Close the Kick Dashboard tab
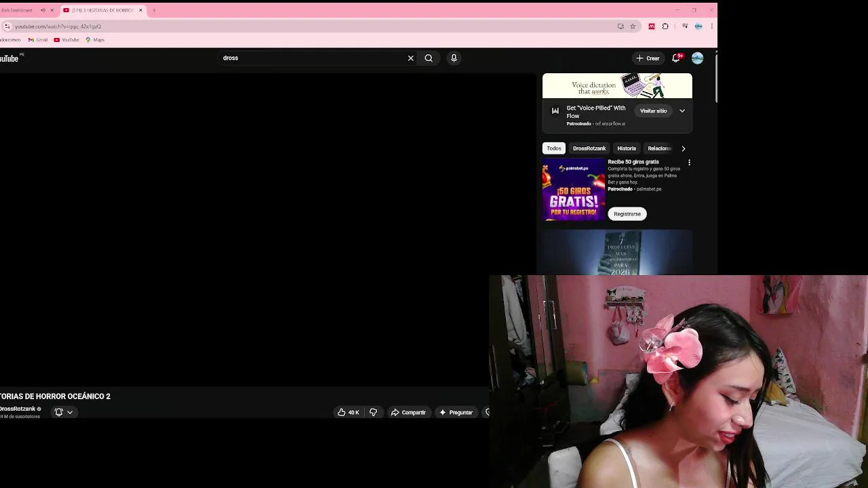The width and height of the screenshot is (868, 488). click(52, 10)
